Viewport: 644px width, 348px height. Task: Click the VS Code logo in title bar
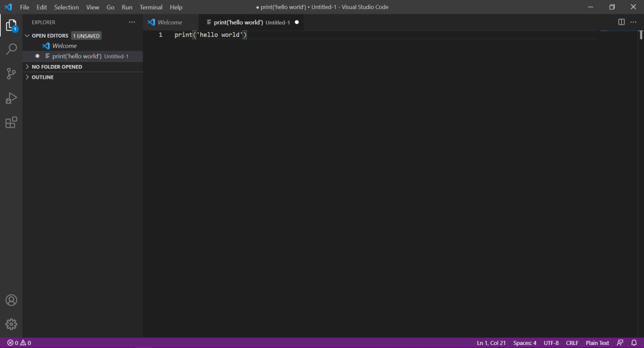pyautogui.click(x=8, y=7)
